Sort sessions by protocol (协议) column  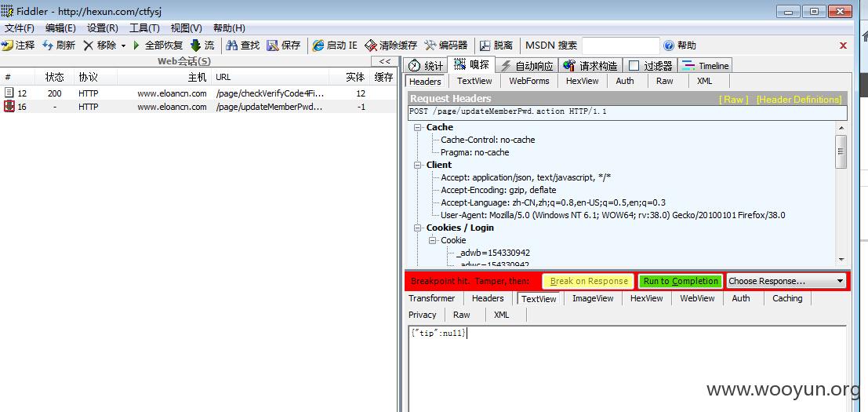pos(95,77)
